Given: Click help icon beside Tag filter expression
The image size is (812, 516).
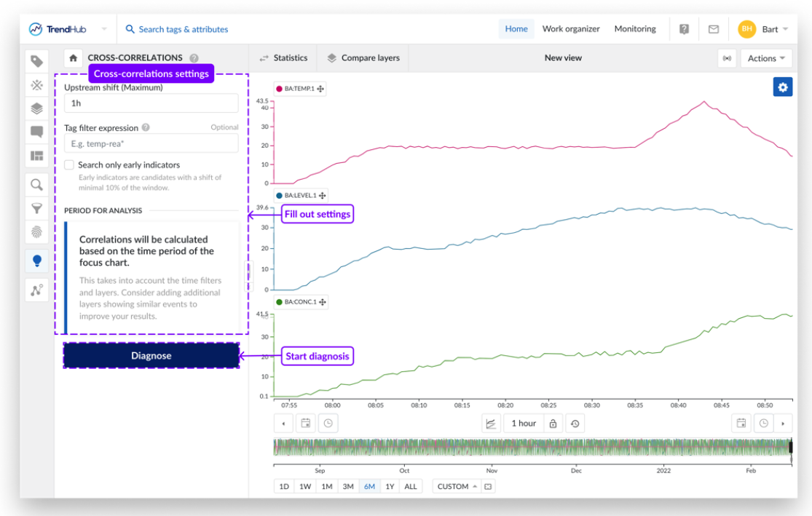Looking at the screenshot, I should click(146, 127).
